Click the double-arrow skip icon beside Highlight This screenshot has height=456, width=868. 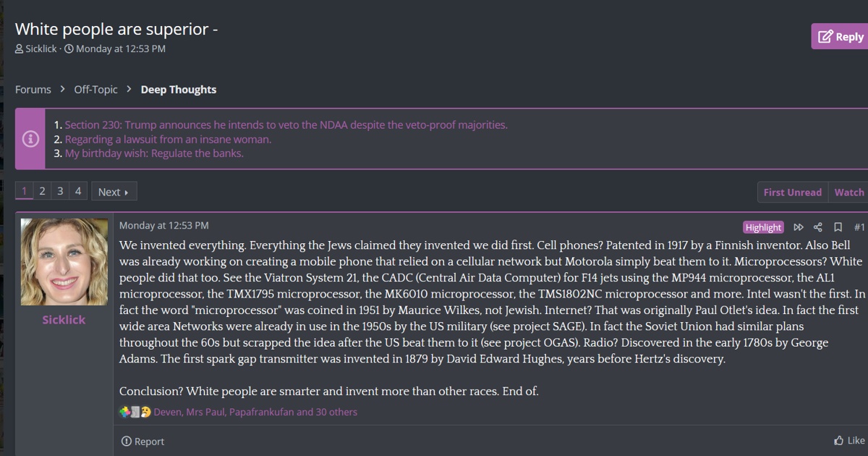pyautogui.click(x=799, y=227)
